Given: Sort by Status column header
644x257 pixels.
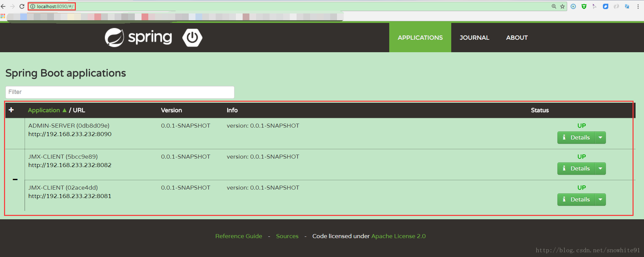Looking at the screenshot, I should point(540,110).
